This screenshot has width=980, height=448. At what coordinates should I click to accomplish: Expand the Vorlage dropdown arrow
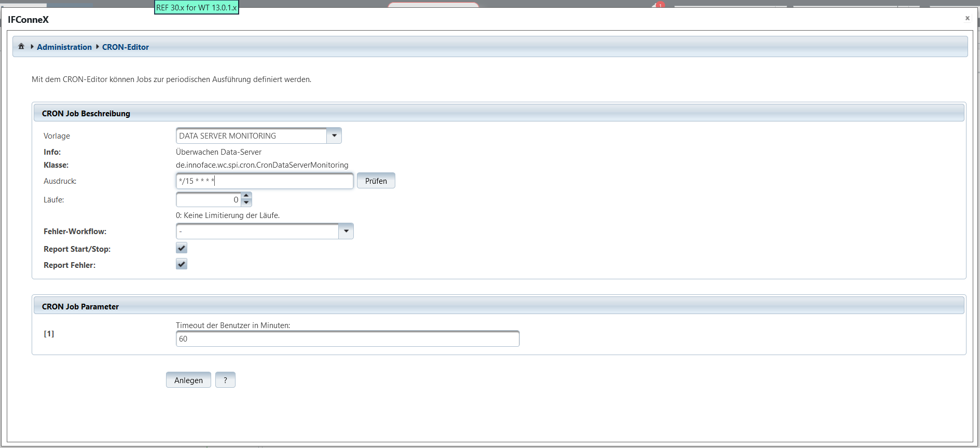[x=334, y=135]
